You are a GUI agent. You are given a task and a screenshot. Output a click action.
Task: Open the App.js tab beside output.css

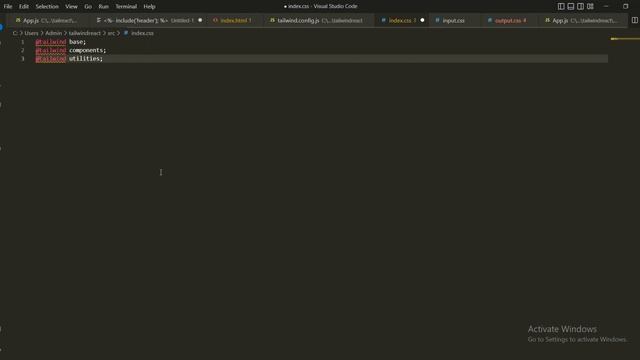coord(584,20)
